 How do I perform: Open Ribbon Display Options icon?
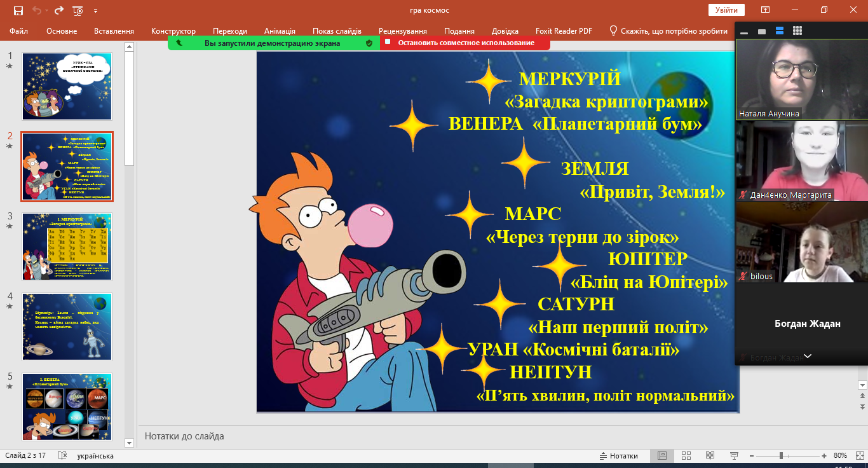(x=766, y=10)
